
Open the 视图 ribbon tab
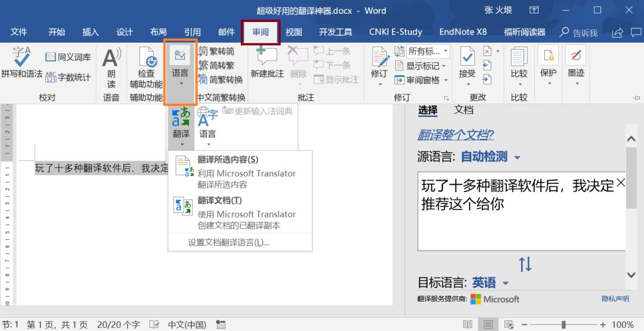click(x=293, y=32)
